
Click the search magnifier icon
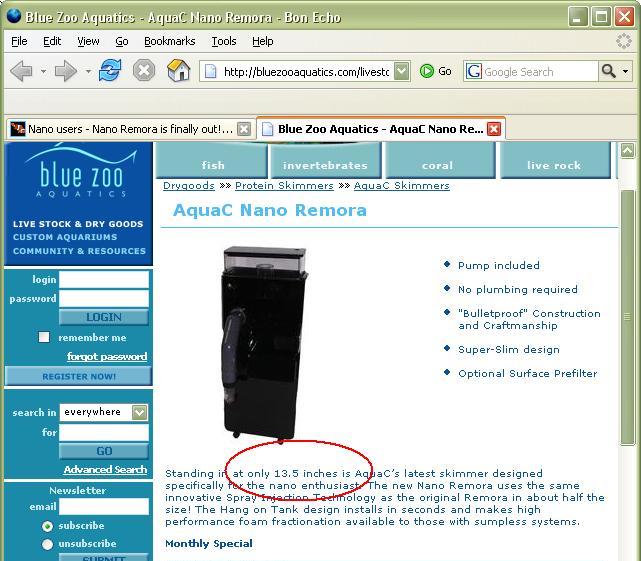coord(608,71)
